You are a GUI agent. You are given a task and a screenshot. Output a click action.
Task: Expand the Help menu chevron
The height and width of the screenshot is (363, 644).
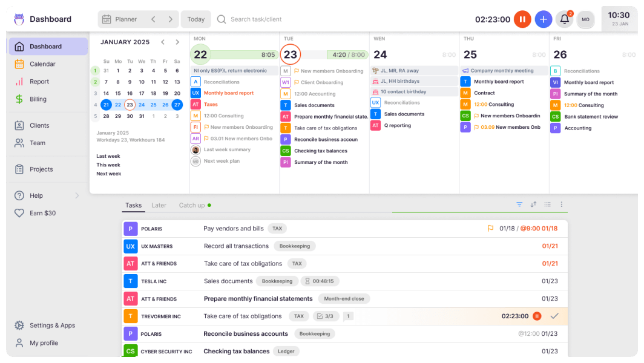click(77, 195)
